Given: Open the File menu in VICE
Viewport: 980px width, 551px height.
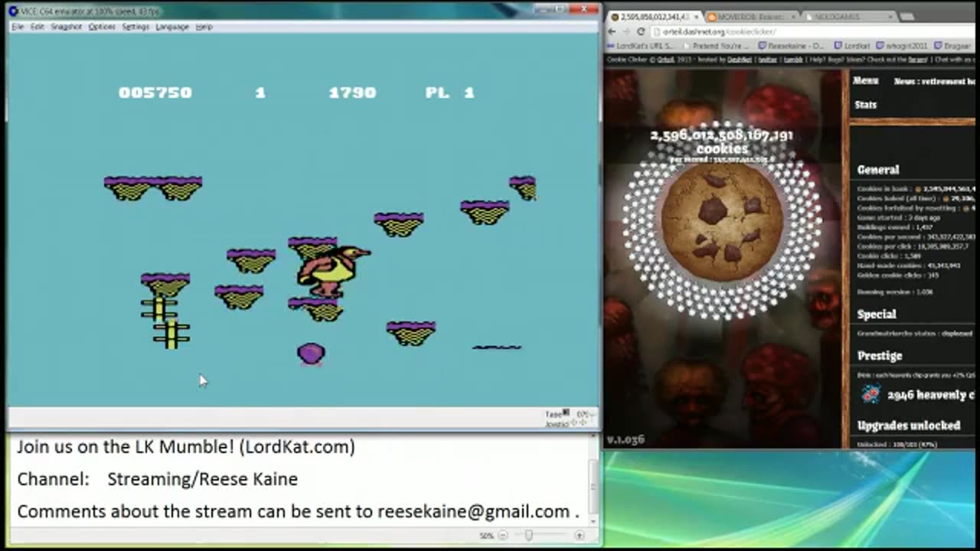Looking at the screenshot, I should coord(18,27).
